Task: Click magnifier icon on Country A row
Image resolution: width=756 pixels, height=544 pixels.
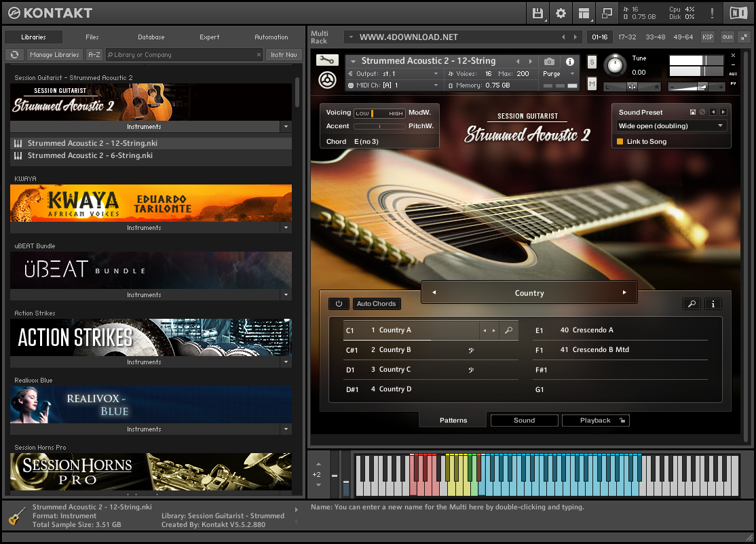Action: 509,330
